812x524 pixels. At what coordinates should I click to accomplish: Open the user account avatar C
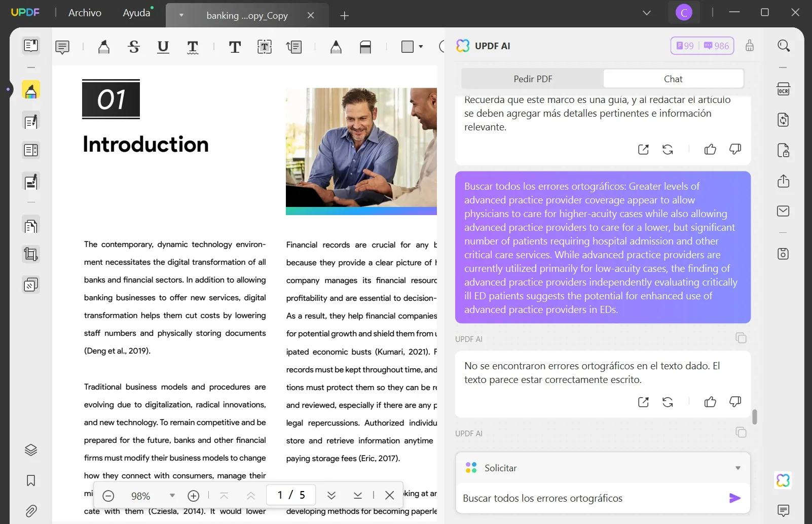(684, 13)
